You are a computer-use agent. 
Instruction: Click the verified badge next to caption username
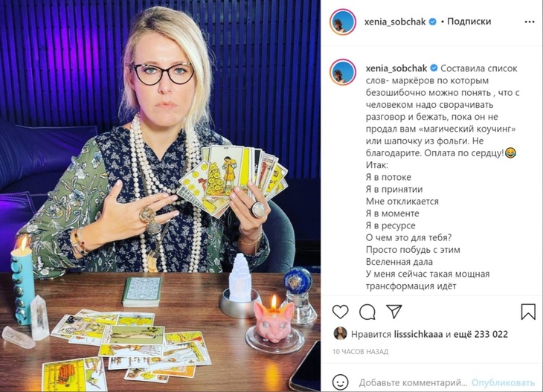tap(434, 68)
